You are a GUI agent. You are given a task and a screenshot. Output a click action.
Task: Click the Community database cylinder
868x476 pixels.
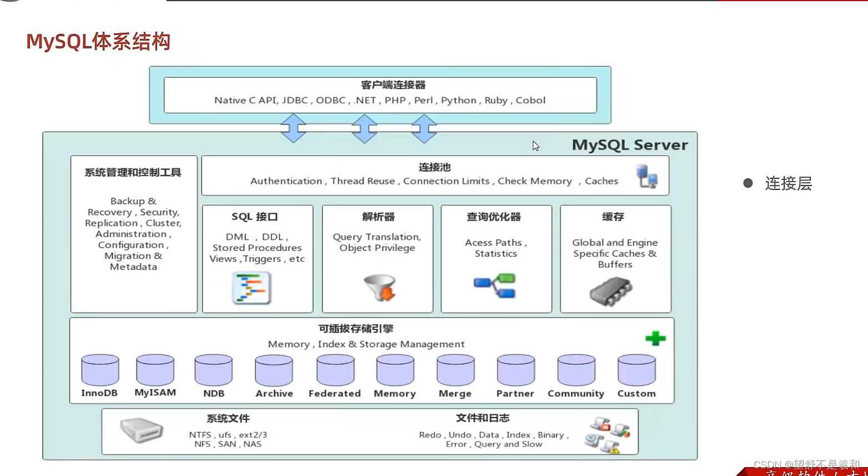[577, 371]
